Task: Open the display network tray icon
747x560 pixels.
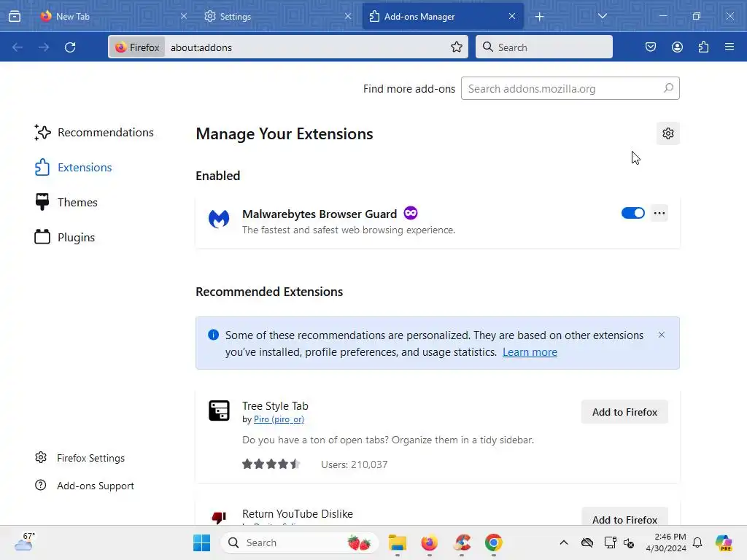Action: 610,542
